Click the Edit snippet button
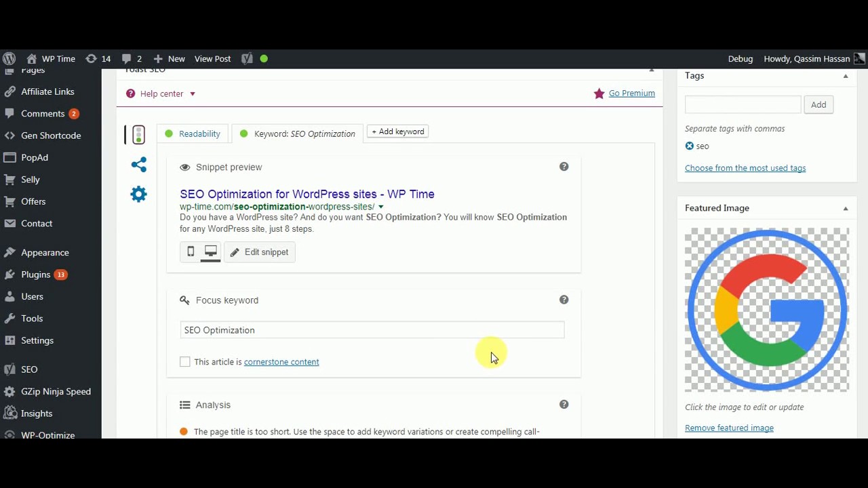This screenshot has height=488, width=868. click(260, 252)
